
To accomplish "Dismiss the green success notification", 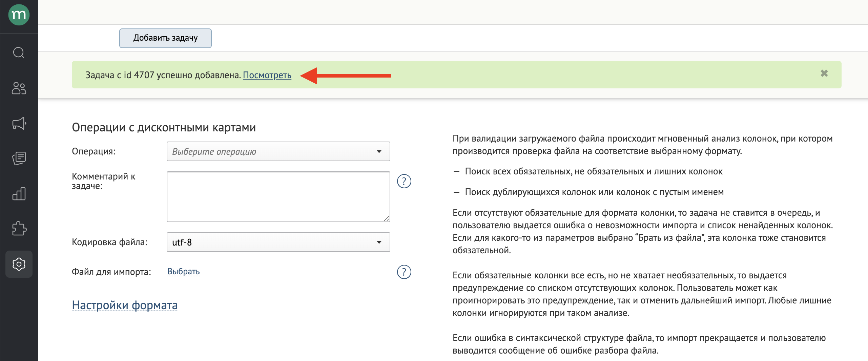I will pos(824,73).
